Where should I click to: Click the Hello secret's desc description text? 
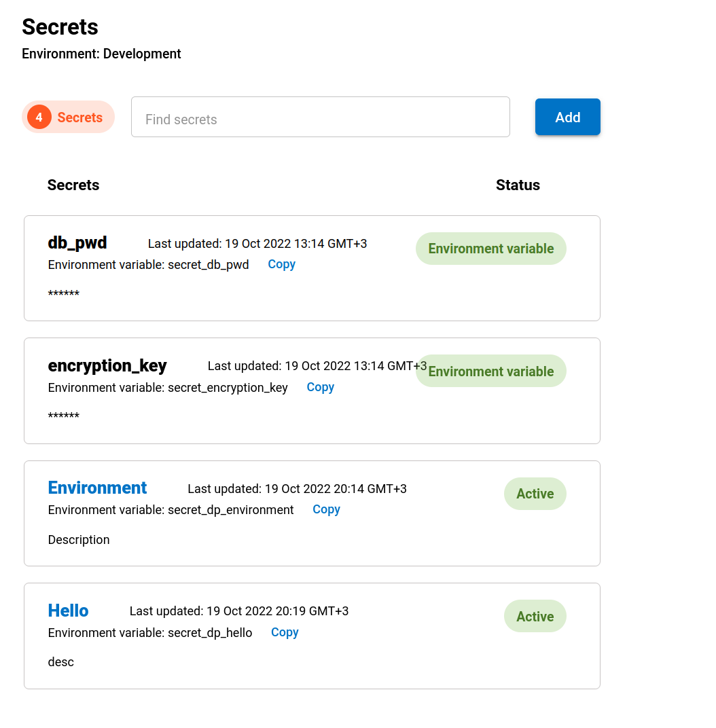61,661
